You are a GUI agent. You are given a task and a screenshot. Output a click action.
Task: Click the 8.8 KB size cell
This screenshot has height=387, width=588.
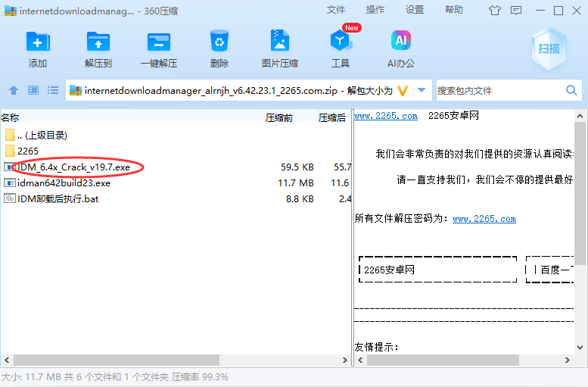[300, 198]
